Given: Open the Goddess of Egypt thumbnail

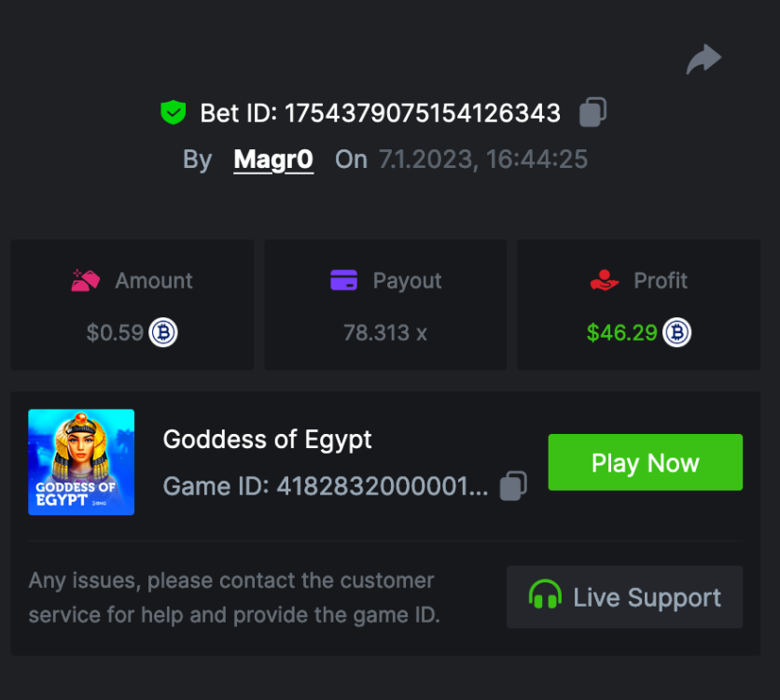Looking at the screenshot, I should (x=81, y=462).
